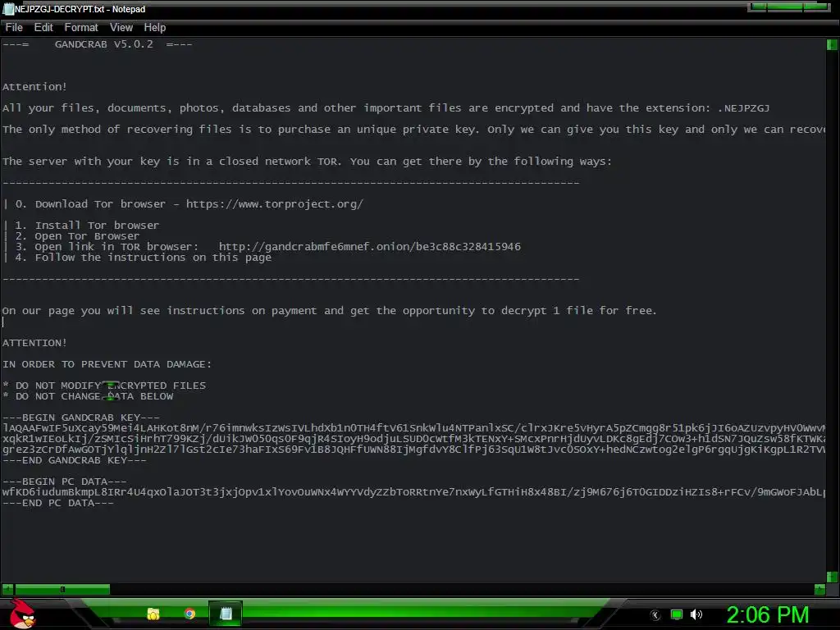Click the gandcrabmfe6mnef.onion URL text
The width and height of the screenshot is (840, 630).
point(370,247)
